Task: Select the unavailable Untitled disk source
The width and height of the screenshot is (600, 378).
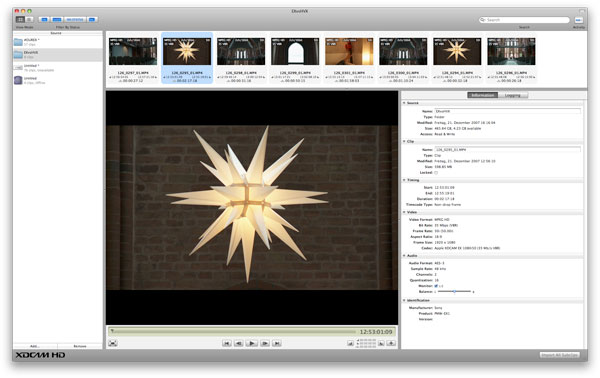Action: tap(57, 68)
